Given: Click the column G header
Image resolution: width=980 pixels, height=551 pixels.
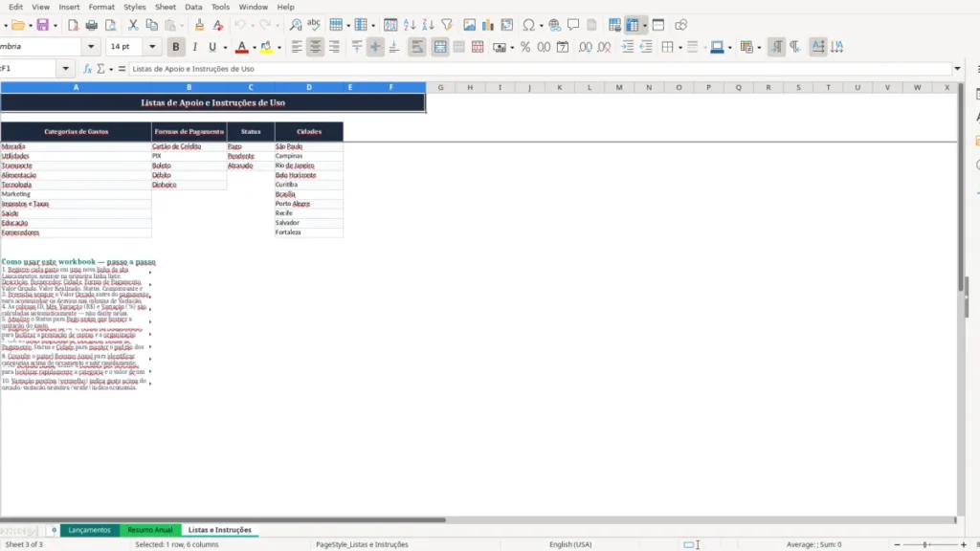Looking at the screenshot, I should point(440,87).
